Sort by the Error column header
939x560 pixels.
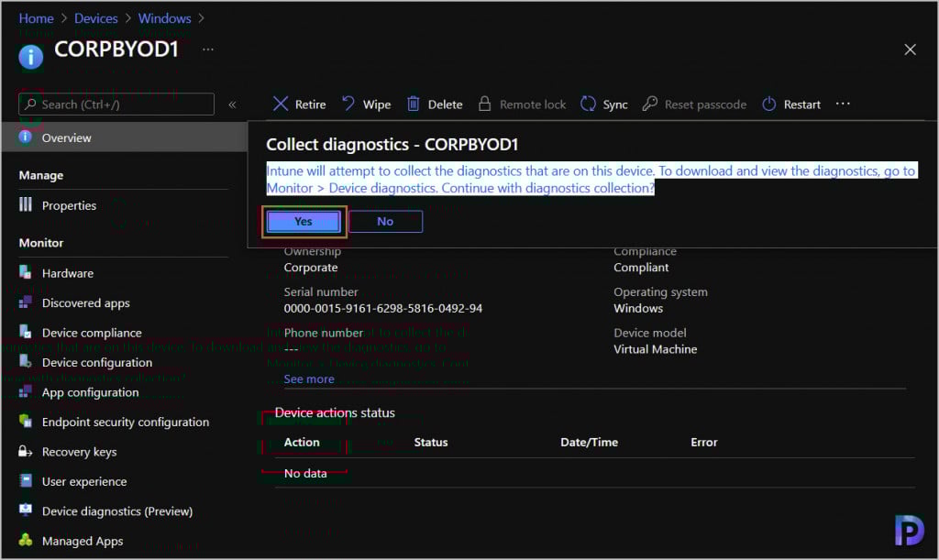pos(703,442)
